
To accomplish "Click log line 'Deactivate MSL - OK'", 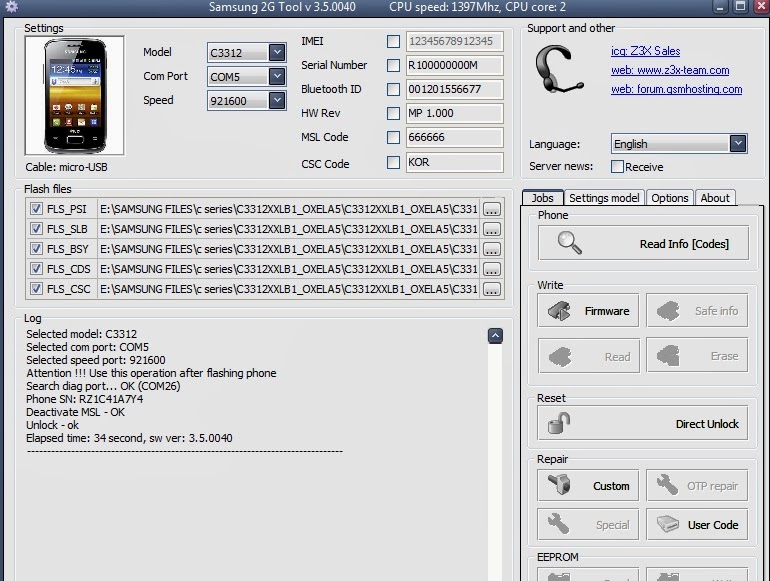I will [76, 412].
